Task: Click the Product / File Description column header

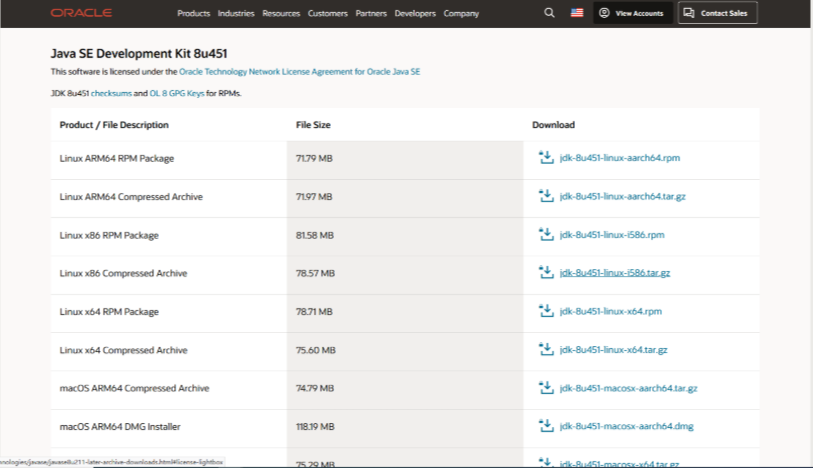Action: pos(114,124)
